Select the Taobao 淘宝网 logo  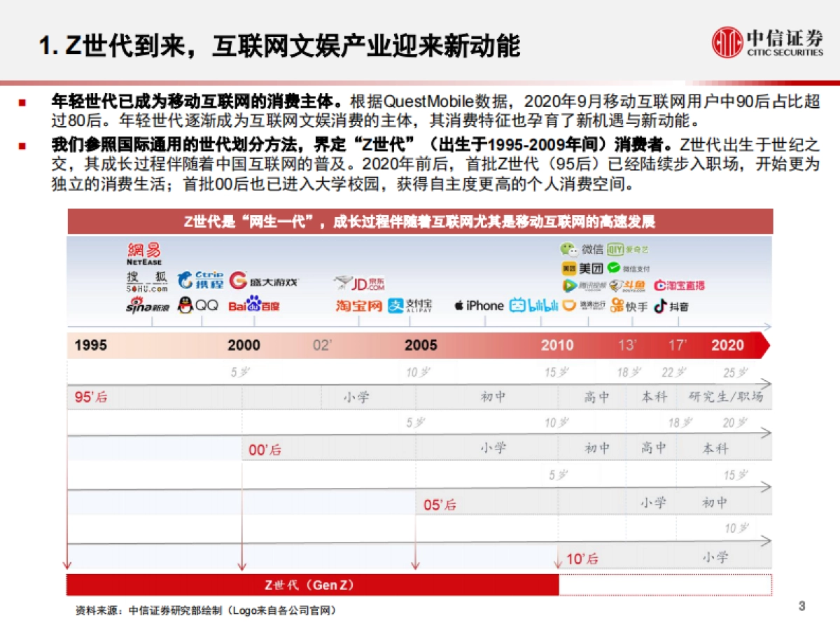(x=359, y=305)
